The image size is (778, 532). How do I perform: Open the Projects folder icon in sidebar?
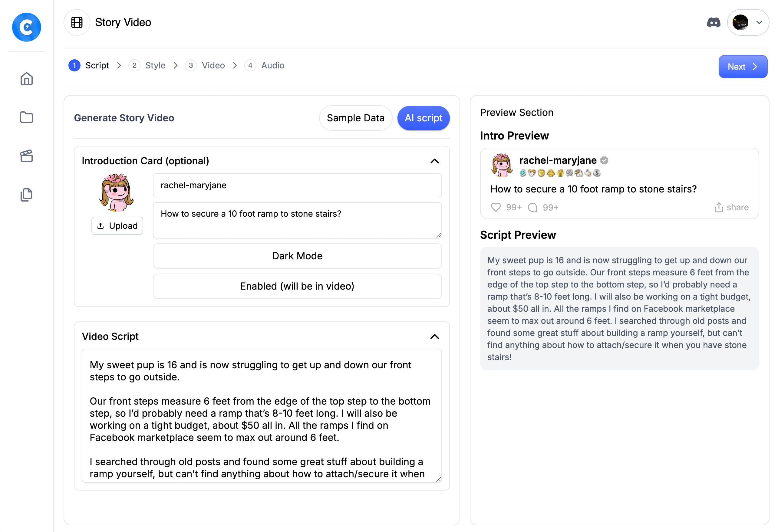point(26,117)
